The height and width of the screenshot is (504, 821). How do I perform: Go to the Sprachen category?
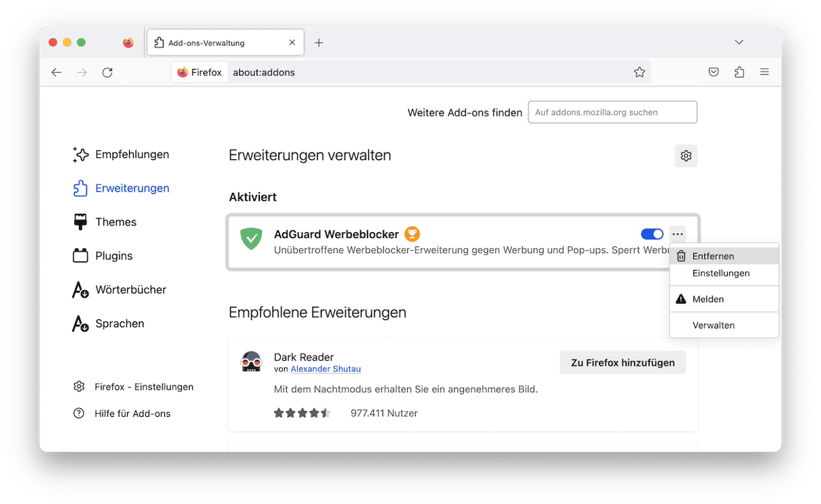coord(108,323)
